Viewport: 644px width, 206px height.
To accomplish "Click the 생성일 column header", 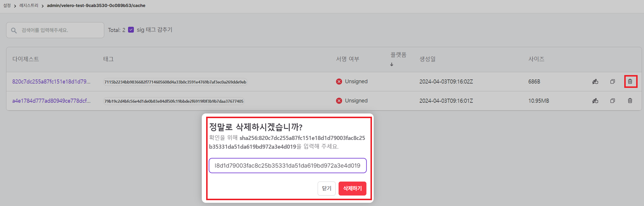I will pos(427,59).
